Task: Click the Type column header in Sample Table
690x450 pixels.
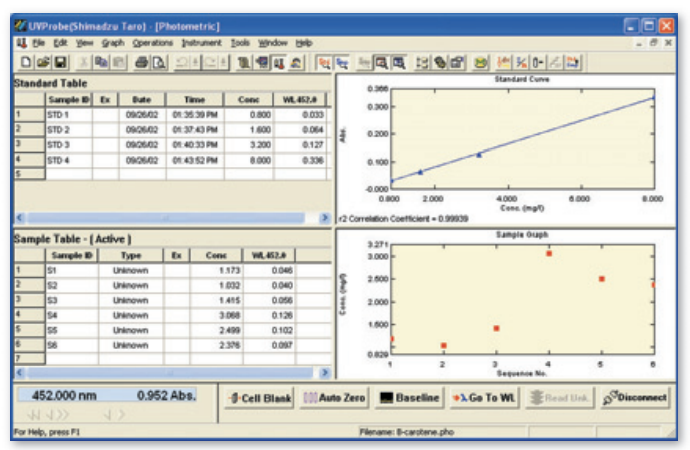Action: (131, 256)
